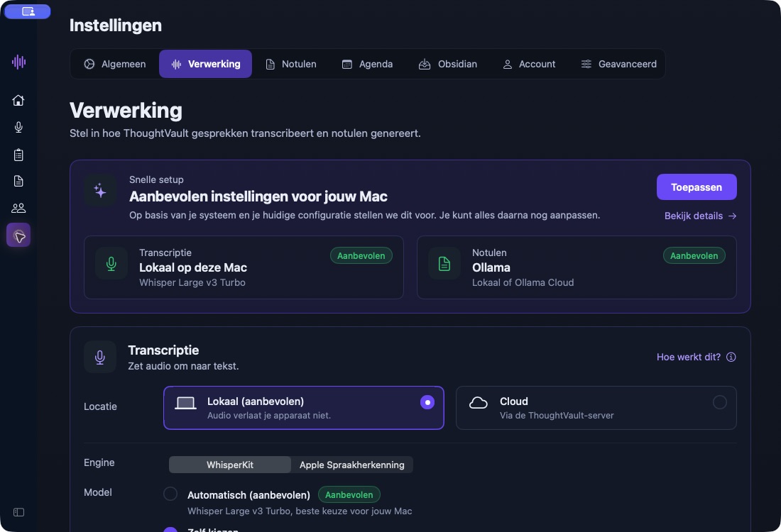The height and width of the screenshot is (532, 781).
Task: Click the purple screen-share pill icon
Action: tap(28, 11)
